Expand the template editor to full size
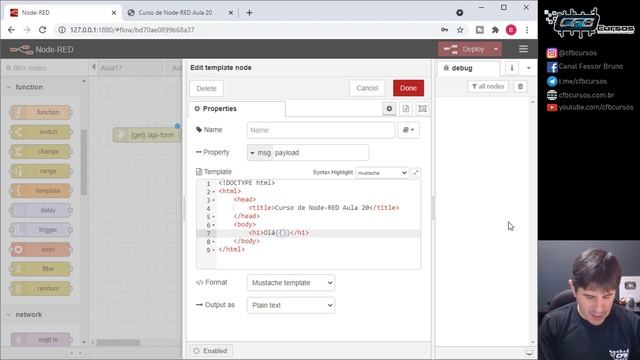Viewport: 640px width, 360px height. [416, 173]
